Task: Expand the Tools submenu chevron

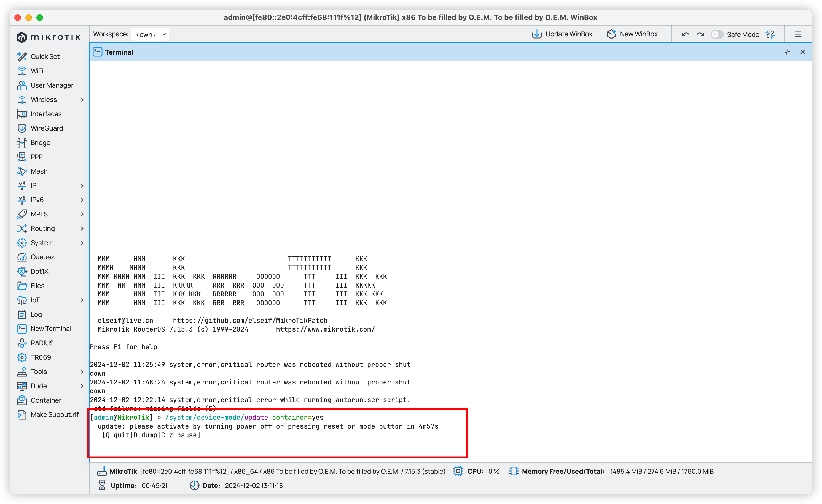Action: [x=82, y=371]
